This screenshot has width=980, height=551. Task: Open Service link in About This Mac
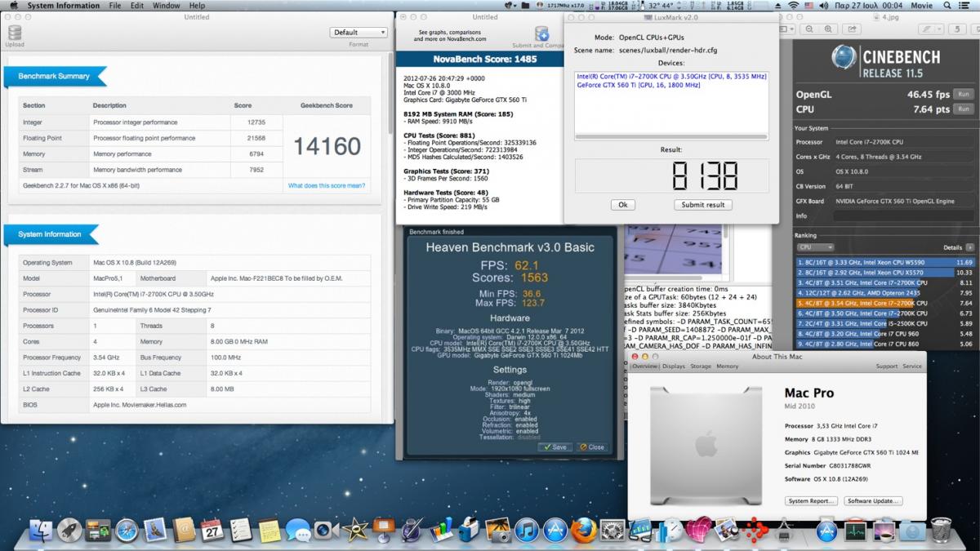[x=912, y=367]
